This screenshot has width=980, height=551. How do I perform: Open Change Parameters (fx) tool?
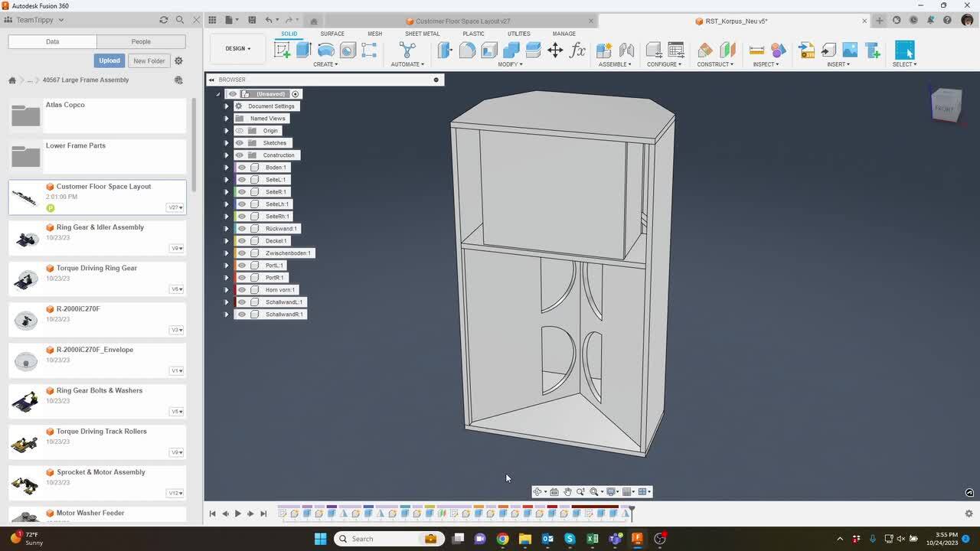point(577,51)
